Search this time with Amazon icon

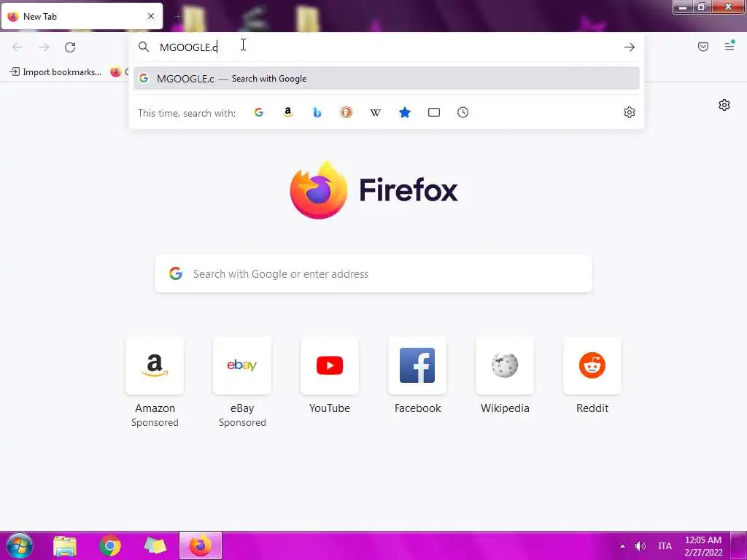pos(287,112)
